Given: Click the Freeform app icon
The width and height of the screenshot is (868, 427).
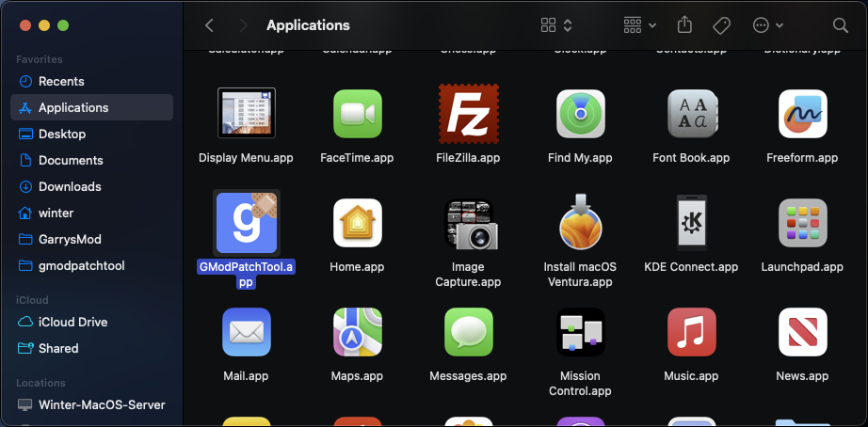Looking at the screenshot, I should [x=802, y=114].
